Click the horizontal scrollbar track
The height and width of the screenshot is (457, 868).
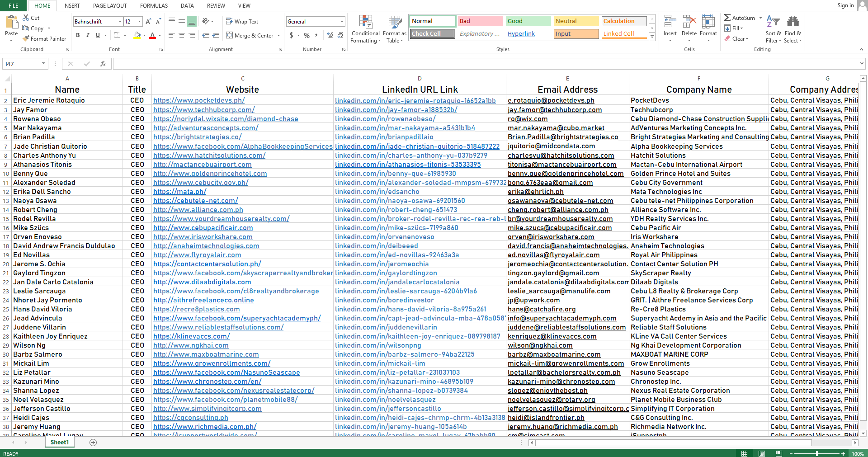coord(694,443)
